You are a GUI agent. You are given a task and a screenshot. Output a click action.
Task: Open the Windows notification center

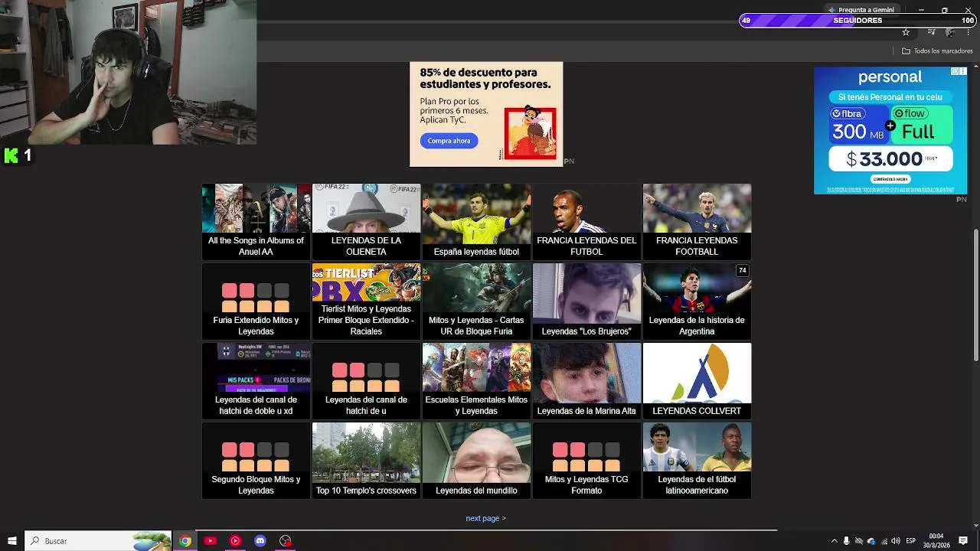963,541
